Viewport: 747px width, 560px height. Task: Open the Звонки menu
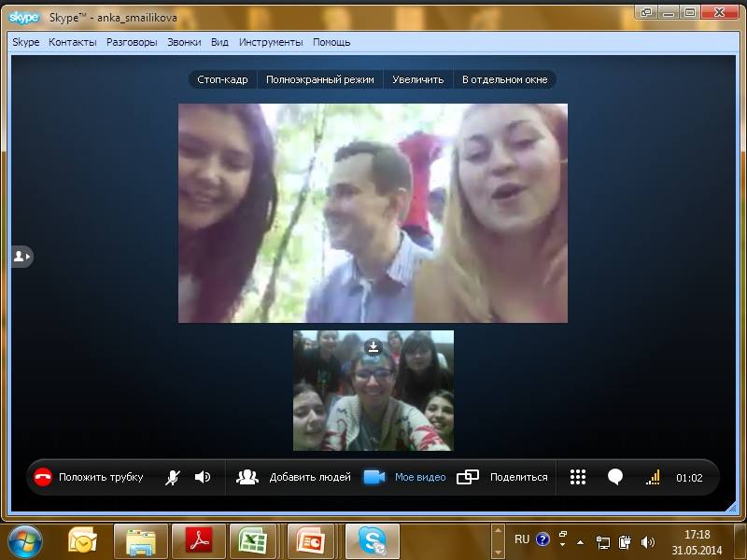(184, 42)
